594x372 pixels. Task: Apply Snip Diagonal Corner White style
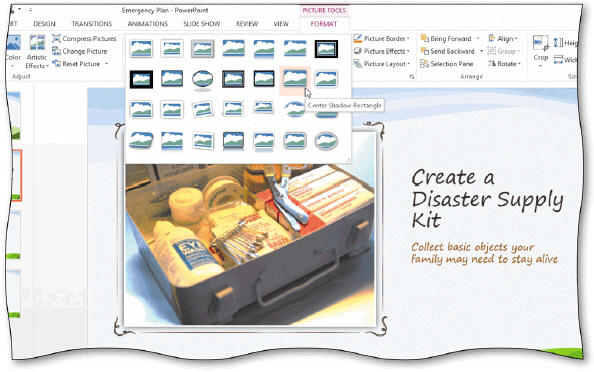click(x=141, y=109)
